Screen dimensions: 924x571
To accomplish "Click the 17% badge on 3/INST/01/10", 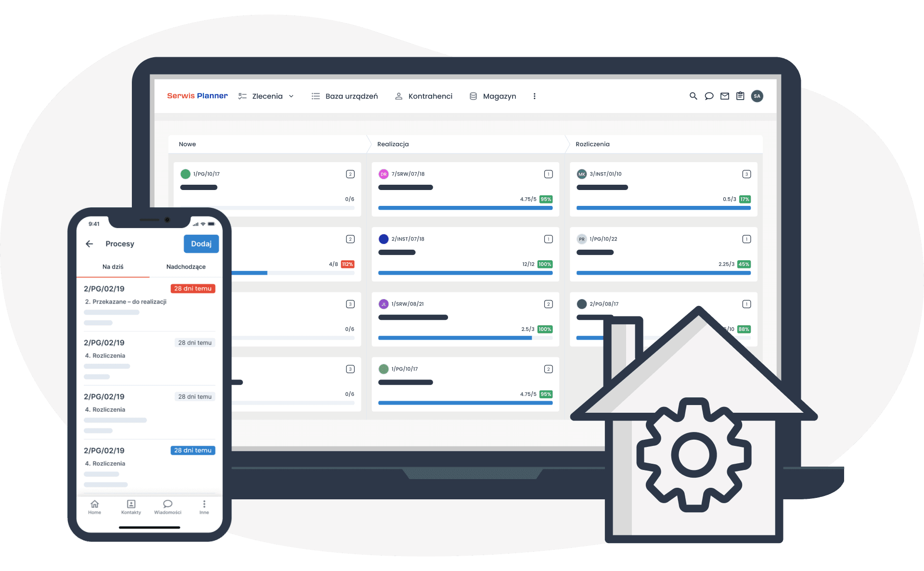I will pyautogui.click(x=744, y=199).
